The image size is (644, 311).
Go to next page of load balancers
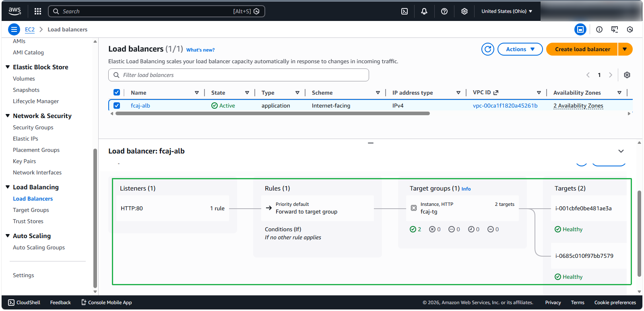[611, 75]
